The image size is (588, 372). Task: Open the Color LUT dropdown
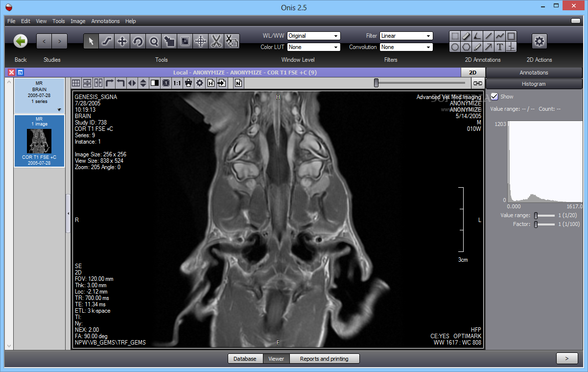click(x=313, y=47)
